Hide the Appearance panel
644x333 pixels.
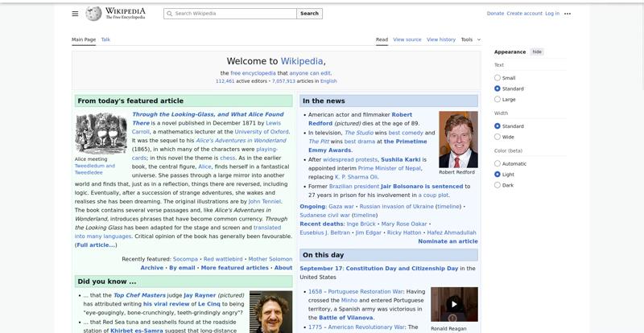pyautogui.click(x=537, y=51)
